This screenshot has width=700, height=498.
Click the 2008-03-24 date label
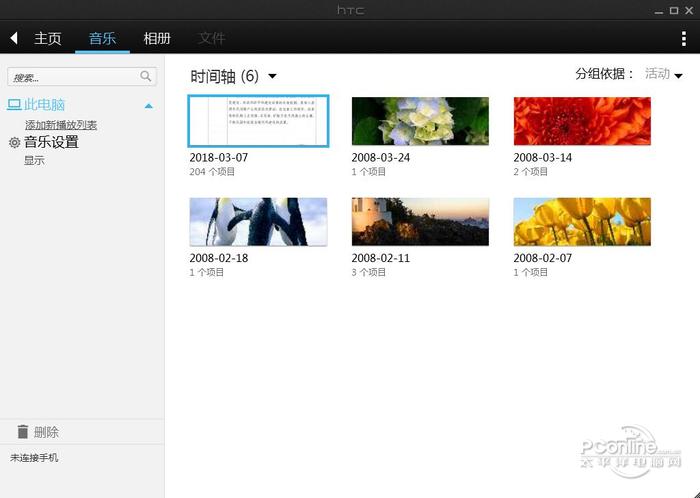[x=380, y=158]
